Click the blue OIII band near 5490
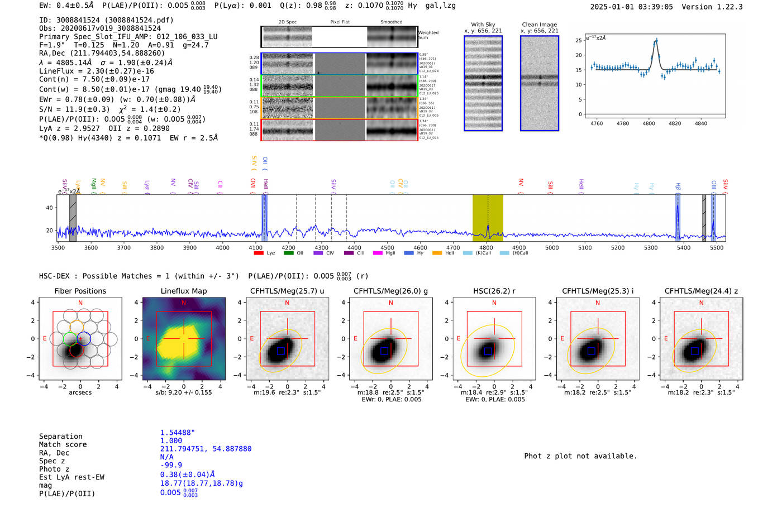The height and width of the screenshot is (532, 782). [x=713, y=218]
